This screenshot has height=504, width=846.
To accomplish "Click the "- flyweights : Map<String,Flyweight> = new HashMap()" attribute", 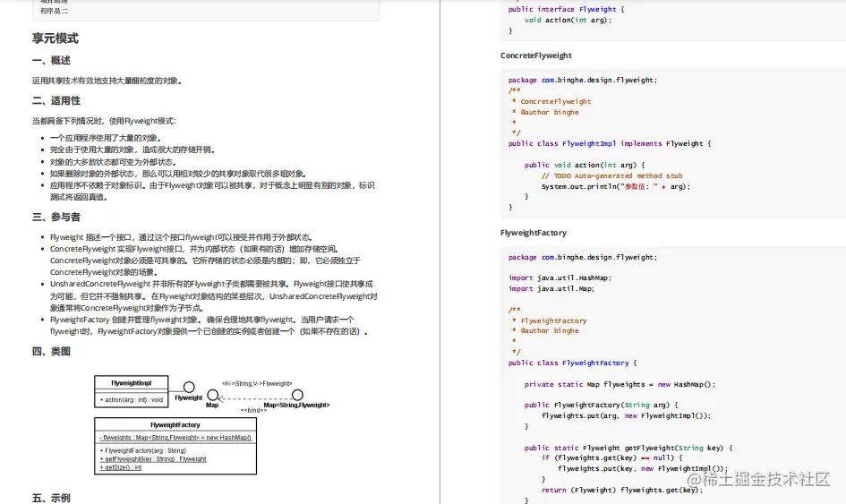I will point(175,438).
